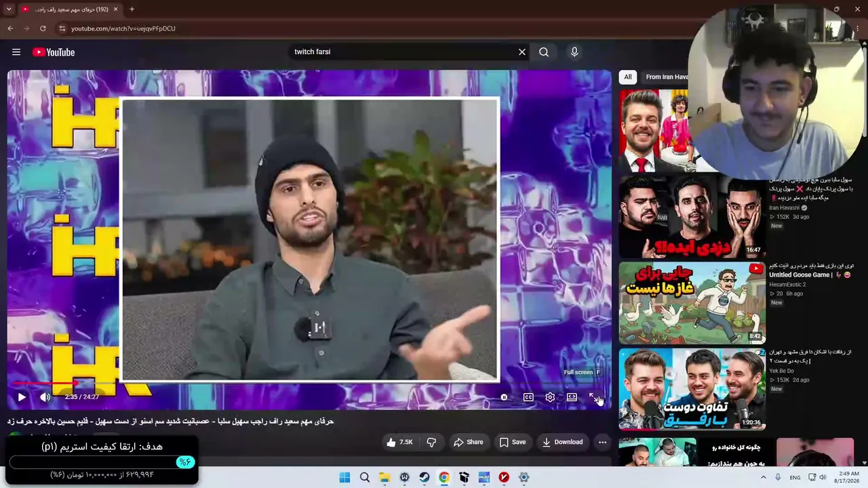Click the Download button

click(x=562, y=443)
